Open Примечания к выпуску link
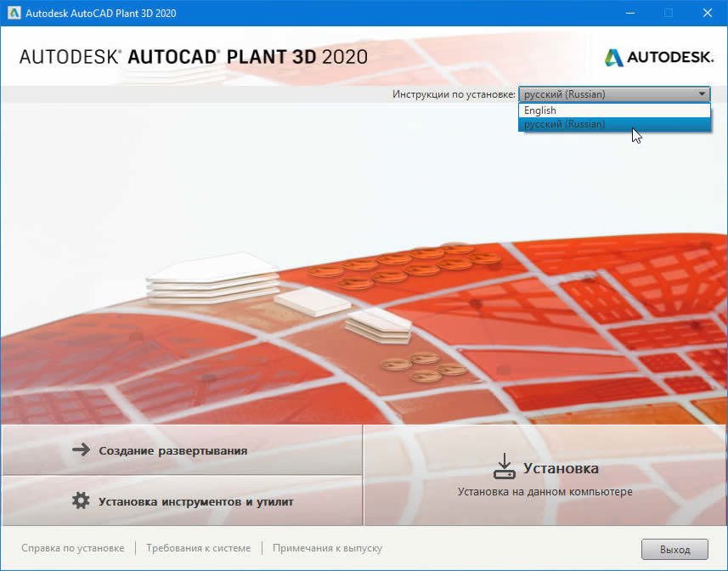 pyautogui.click(x=327, y=548)
